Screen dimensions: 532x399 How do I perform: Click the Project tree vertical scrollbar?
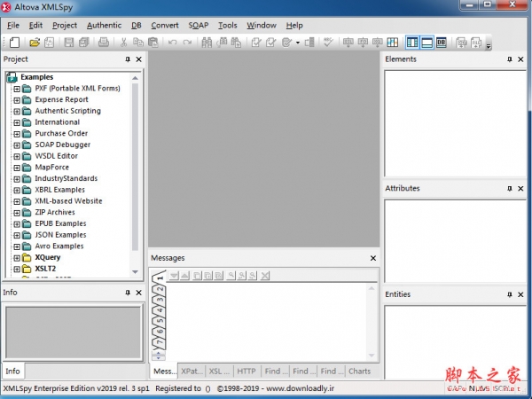pos(135,160)
